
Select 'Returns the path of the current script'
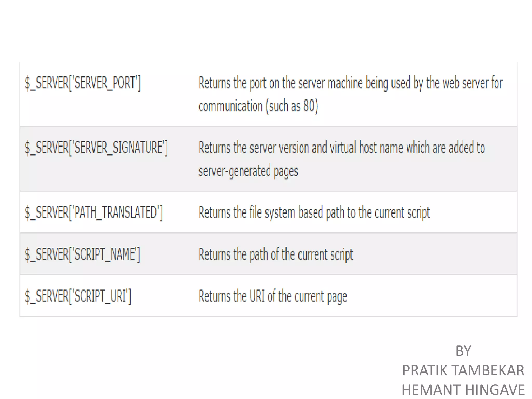coord(276,254)
